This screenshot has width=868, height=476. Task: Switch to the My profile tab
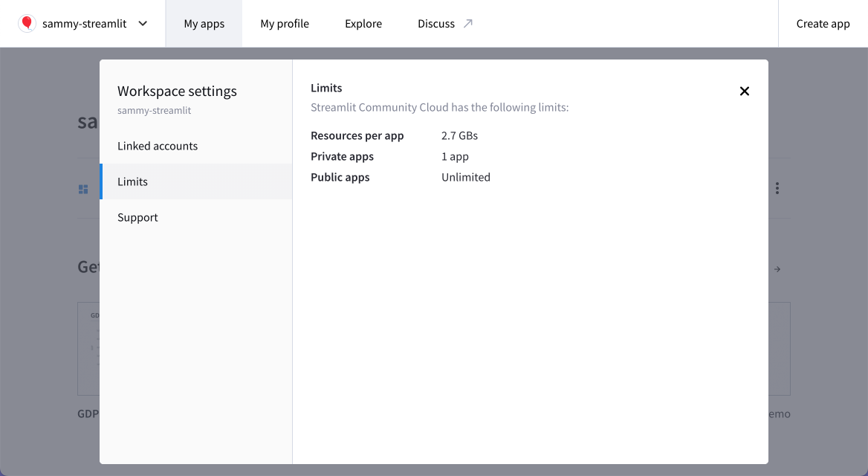[x=285, y=23]
